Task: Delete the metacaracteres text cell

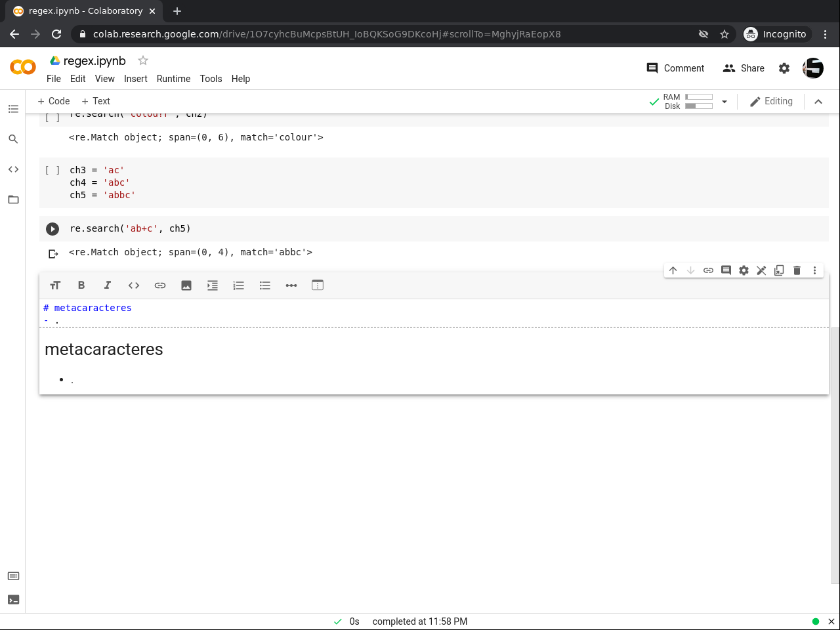Action: click(797, 270)
